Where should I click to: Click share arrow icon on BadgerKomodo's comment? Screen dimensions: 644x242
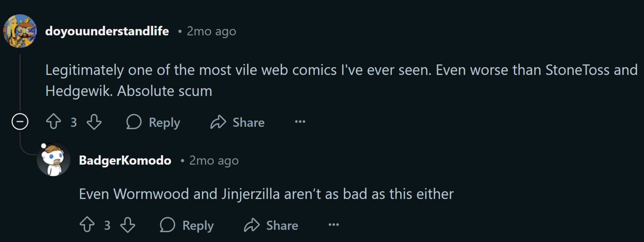pyautogui.click(x=252, y=225)
